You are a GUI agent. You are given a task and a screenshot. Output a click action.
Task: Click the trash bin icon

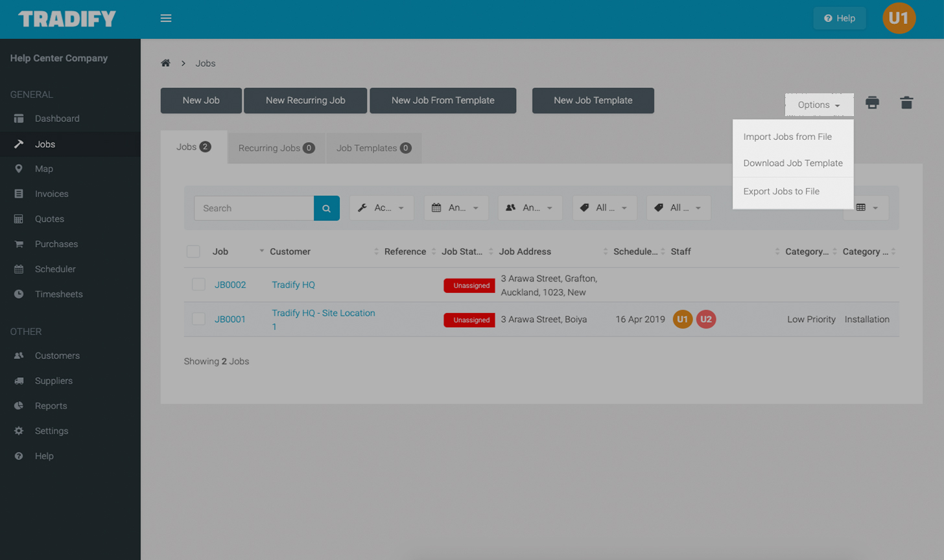pyautogui.click(x=906, y=102)
